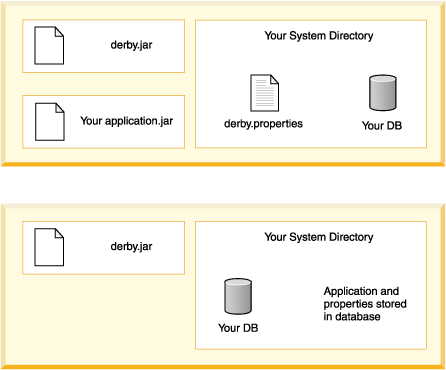446x370 pixels.
Task: Select the Your application.jar box
Action: click(x=103, y=122)
